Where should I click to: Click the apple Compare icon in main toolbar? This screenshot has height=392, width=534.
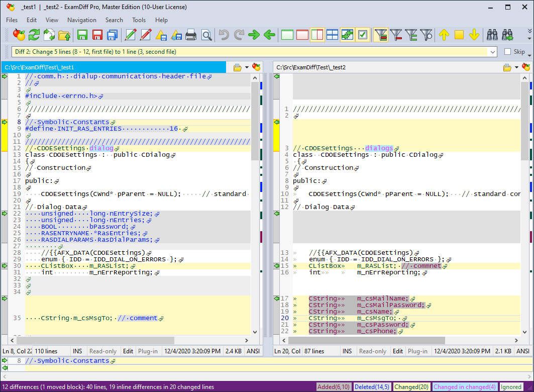click(x=19, y=35)
